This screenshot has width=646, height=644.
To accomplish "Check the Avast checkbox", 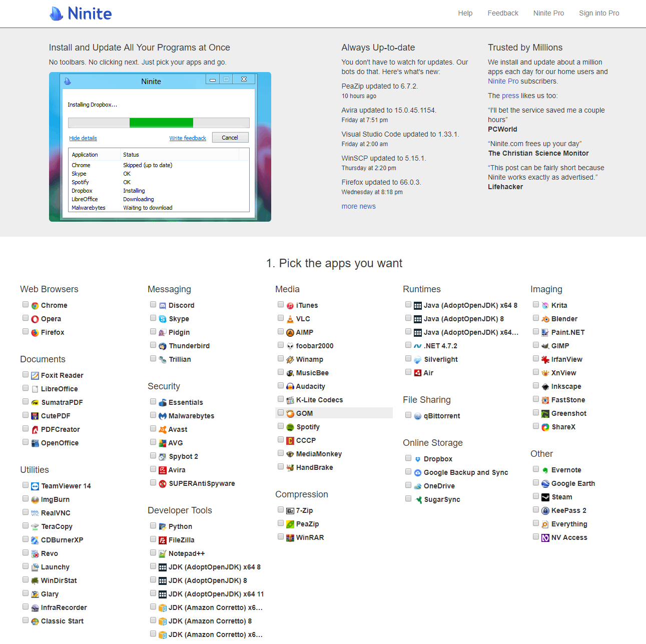I will [153, 429].
